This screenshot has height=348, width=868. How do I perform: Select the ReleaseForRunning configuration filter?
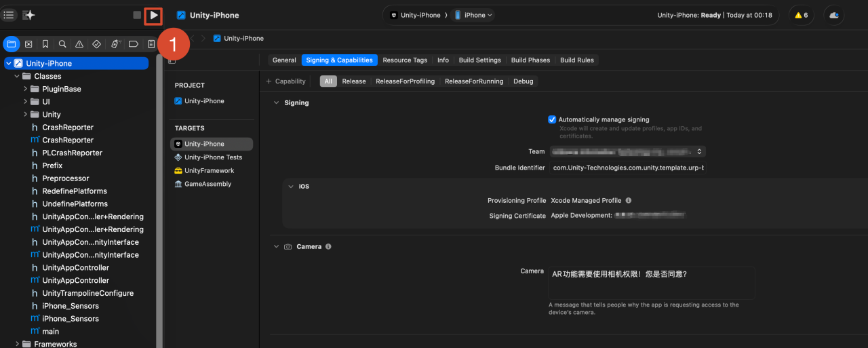474,81
